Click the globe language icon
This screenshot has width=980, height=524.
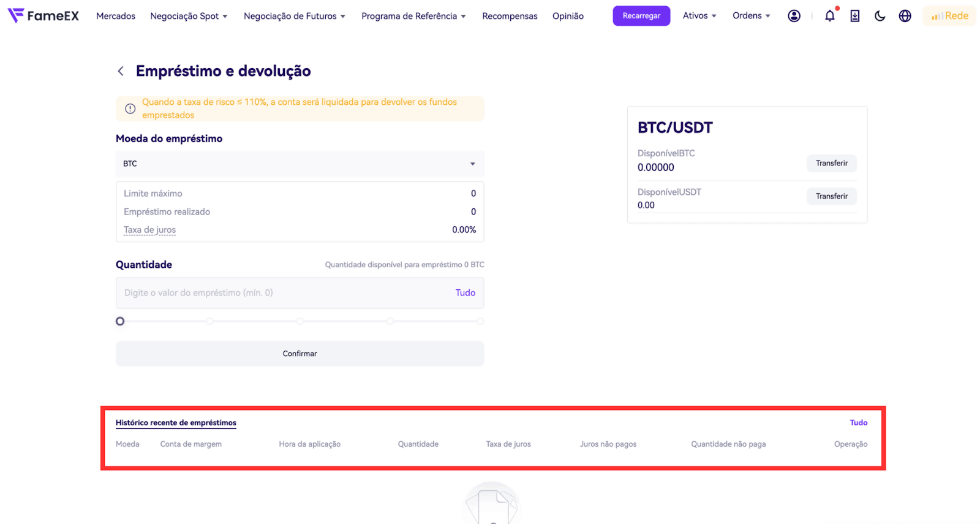point(905,16)
